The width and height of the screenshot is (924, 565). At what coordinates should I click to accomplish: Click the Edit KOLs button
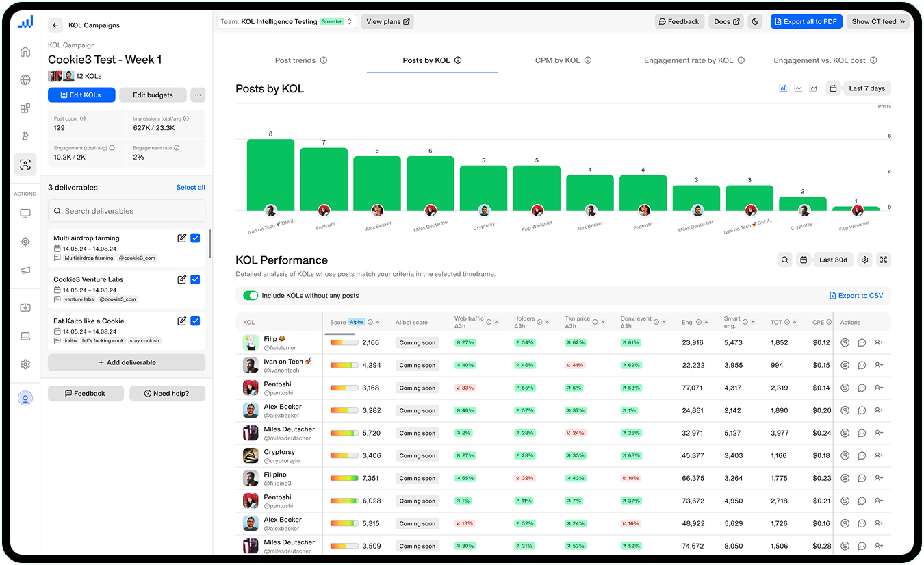coord(81,95)
